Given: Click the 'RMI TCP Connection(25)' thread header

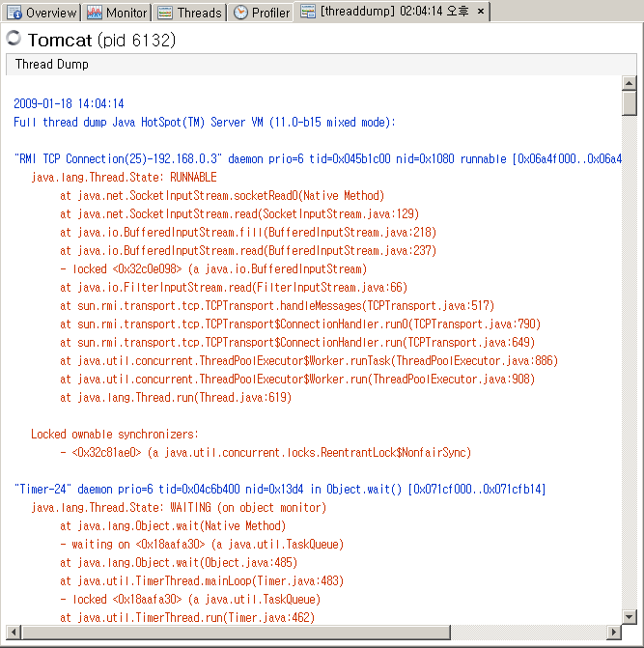Looking at the screenshot, I should click(318, 158).
